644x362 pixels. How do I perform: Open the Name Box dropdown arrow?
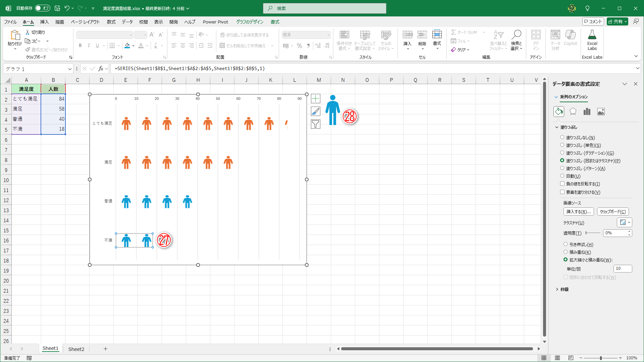click(70, 69)
